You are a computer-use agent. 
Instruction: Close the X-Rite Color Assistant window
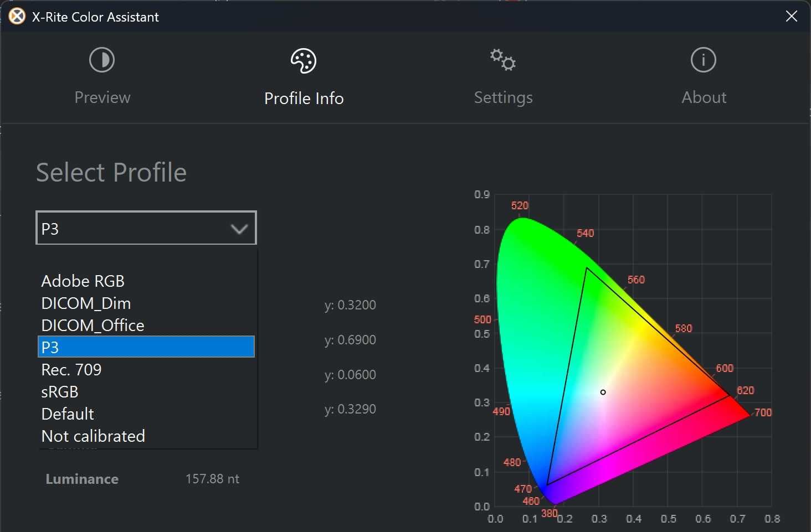pyautogui.click(x=792, y=17)
